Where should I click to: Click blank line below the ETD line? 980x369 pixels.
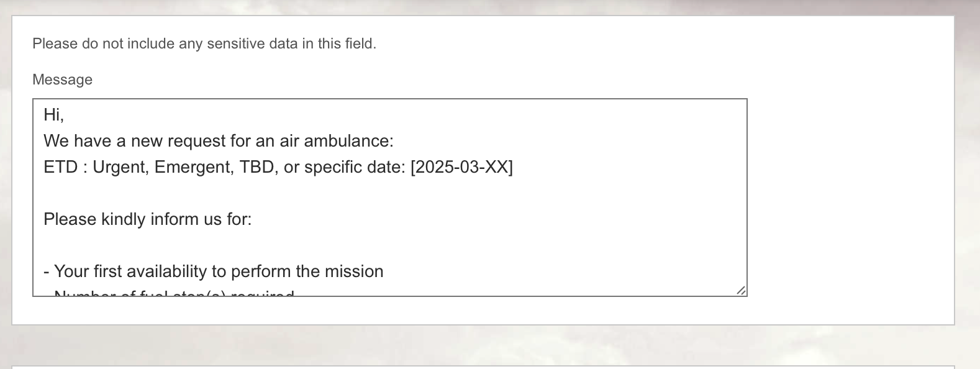point(248,193)
